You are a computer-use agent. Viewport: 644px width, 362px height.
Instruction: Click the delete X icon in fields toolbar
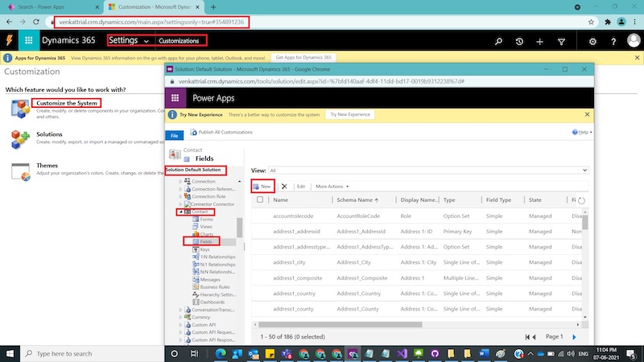(284, 187)
